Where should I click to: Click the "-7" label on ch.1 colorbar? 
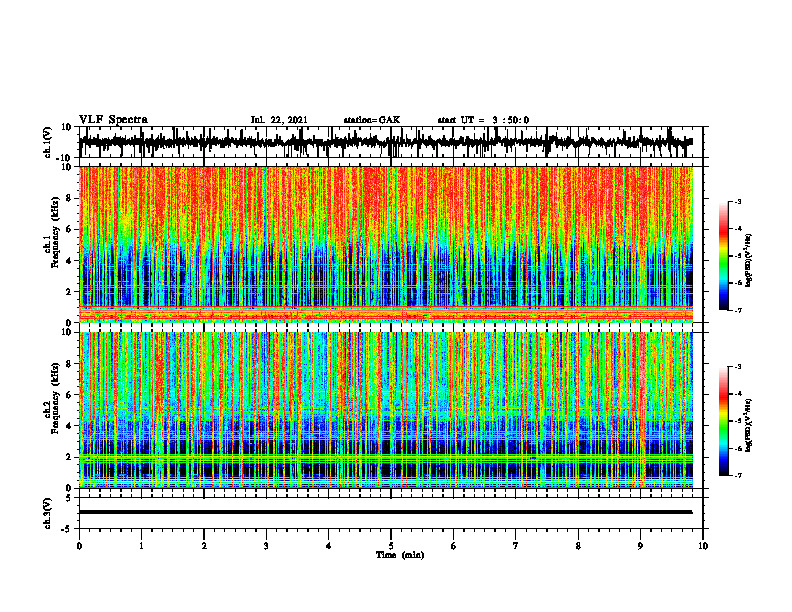coord(738,310)
